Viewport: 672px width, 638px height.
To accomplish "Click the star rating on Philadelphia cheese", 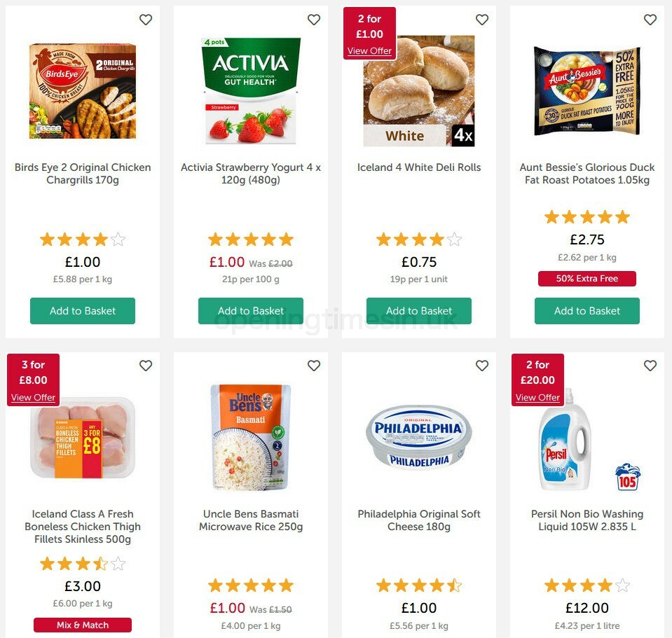I will tap(418, 585).
